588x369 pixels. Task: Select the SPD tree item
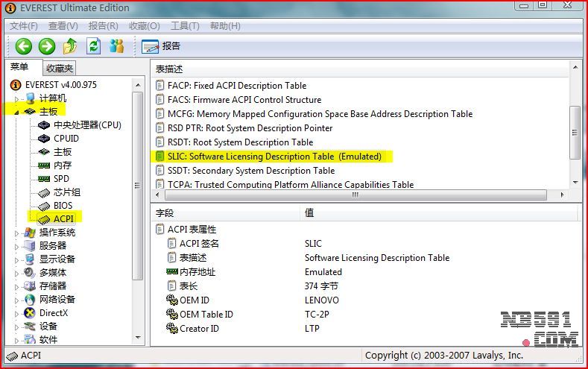61,179
